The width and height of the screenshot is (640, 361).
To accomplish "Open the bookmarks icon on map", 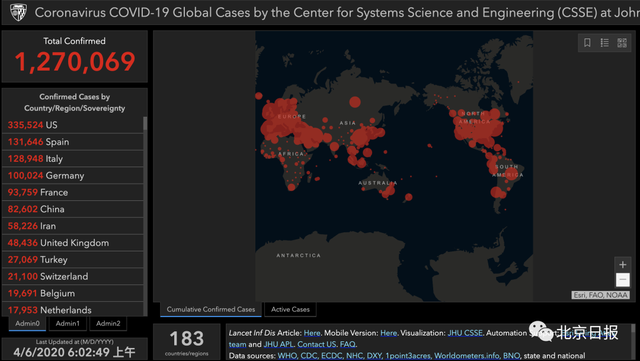I will click(587, 42).
